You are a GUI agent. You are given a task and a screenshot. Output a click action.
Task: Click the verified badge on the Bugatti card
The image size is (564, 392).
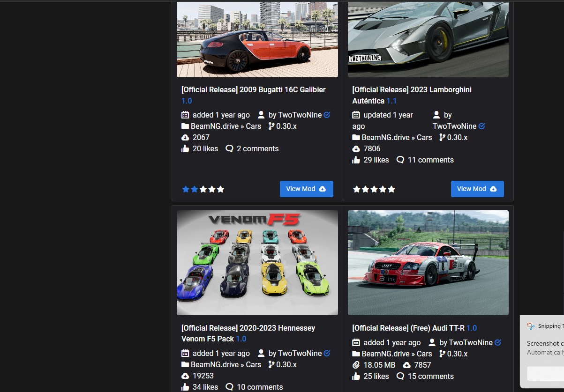[x=327, y=115]
